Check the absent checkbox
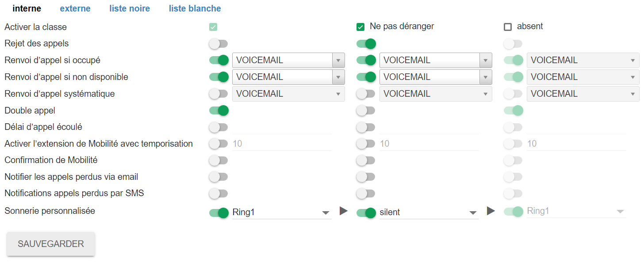The width and height of the screenshot is (644, 262). pos(508,27)
